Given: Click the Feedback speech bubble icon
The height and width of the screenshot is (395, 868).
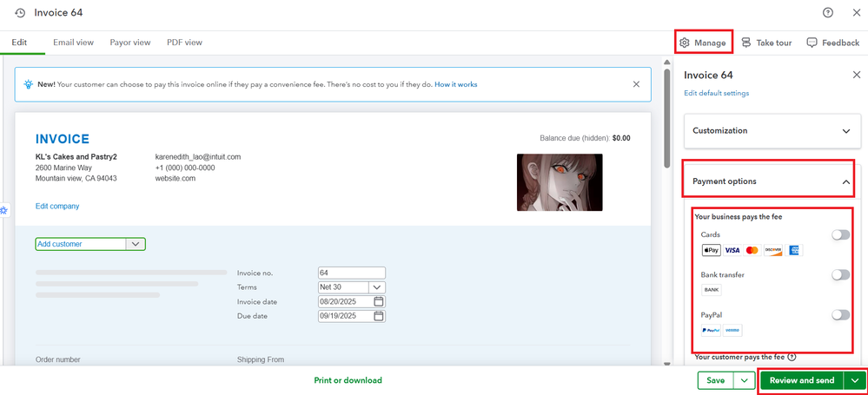Looking at the screenshot, I should coord(812,43).
